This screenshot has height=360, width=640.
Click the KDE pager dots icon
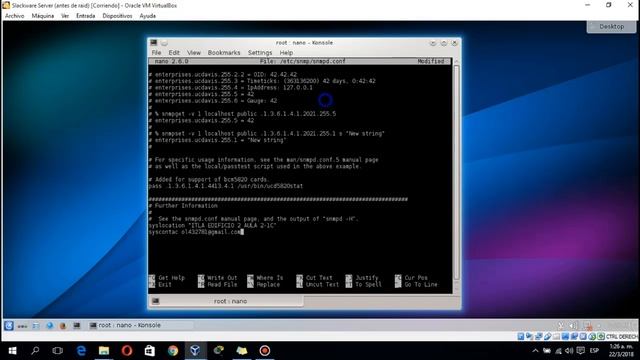[22, 326]
